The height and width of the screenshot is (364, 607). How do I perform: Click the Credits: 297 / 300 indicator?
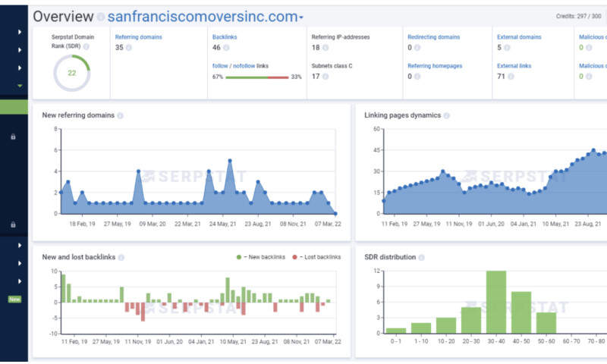pos(578,16)
